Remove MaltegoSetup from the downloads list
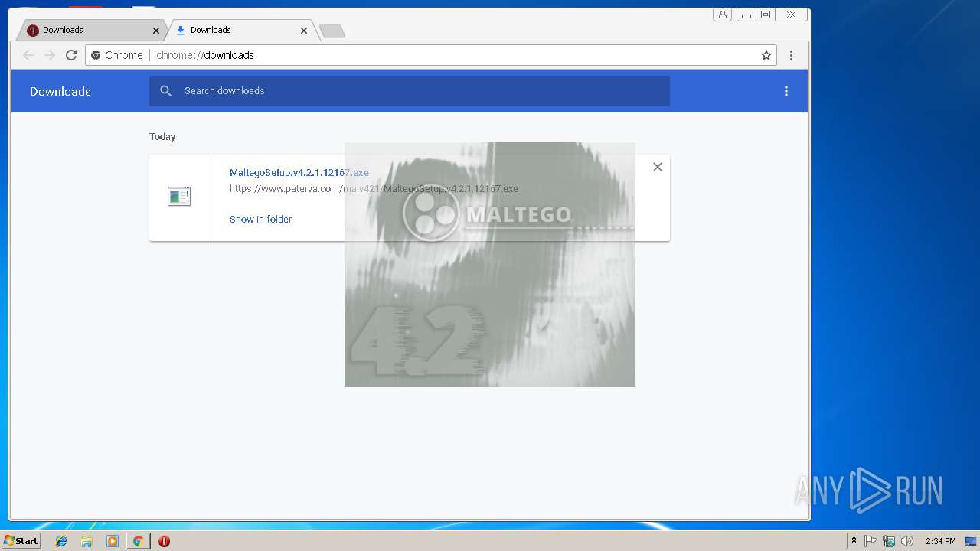This screenshot has width=980, height=551. click(x=657, y=167)
